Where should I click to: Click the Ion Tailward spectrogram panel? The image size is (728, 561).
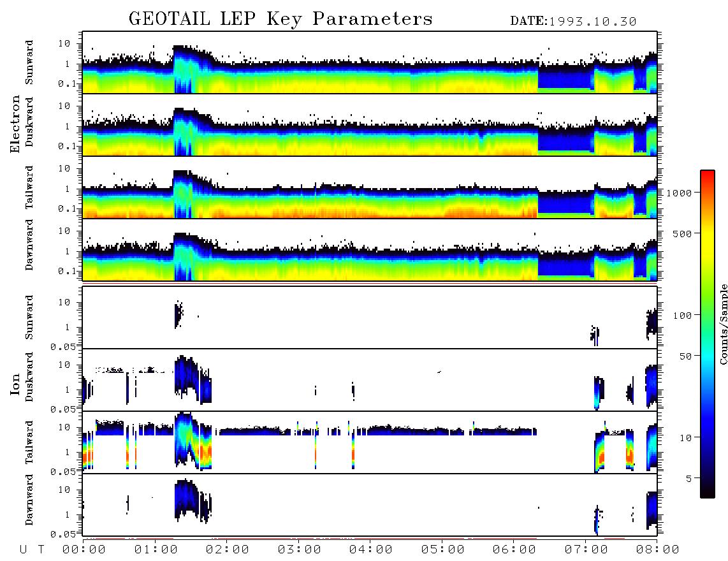(x=370, y=442)
